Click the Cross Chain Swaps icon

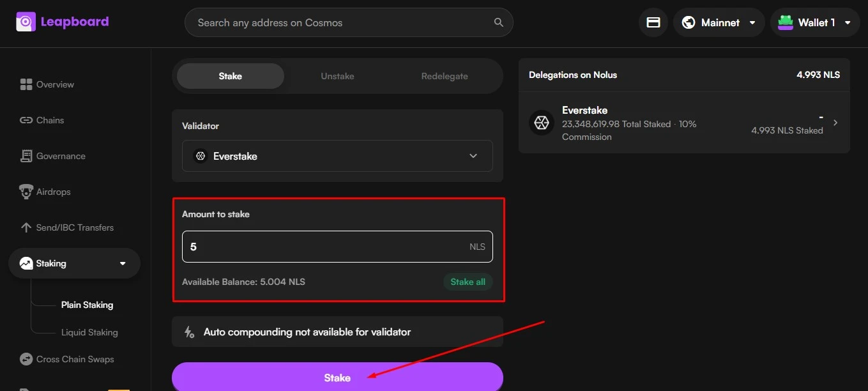pos(26,359)
